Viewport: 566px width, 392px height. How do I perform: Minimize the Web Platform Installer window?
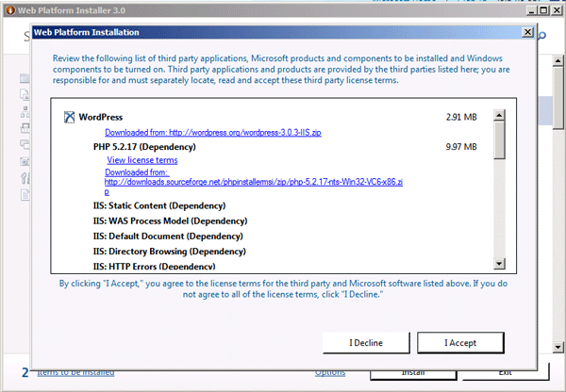[x=531, y=10]
